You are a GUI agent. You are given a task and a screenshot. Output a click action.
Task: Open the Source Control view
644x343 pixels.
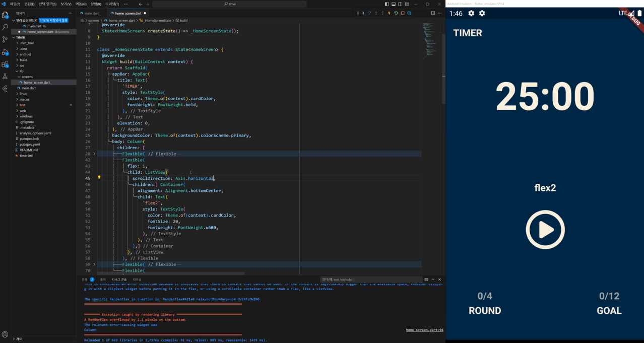click(x=5, y=39)
